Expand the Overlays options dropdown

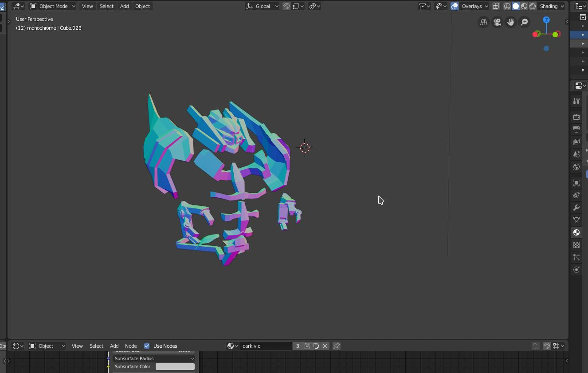coord(475,6)
